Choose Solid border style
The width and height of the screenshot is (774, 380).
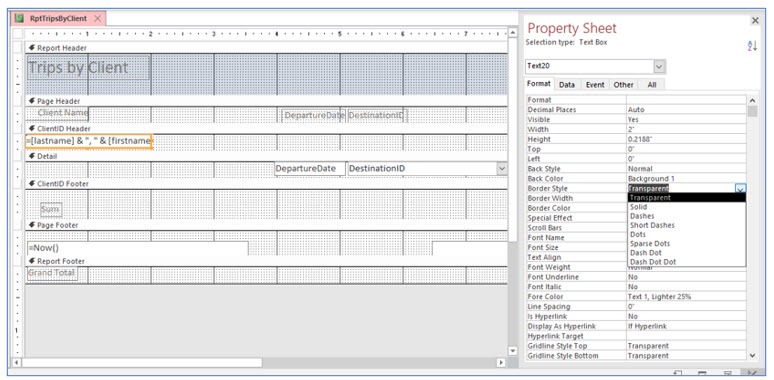686,207
